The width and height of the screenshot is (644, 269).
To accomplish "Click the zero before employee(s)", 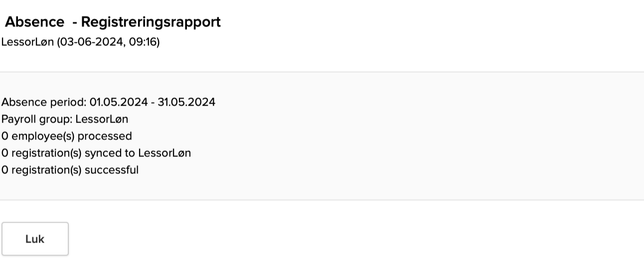I will [x=4, y=136].
